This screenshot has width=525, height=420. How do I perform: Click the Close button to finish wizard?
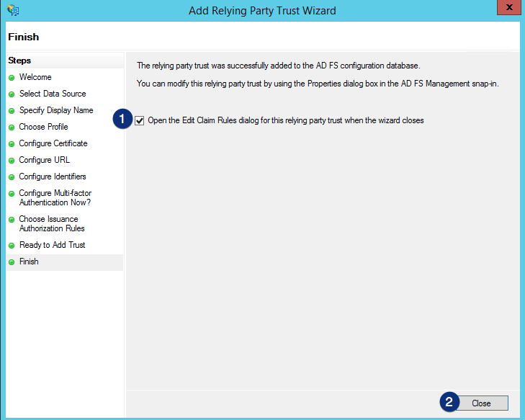[481, 403]
